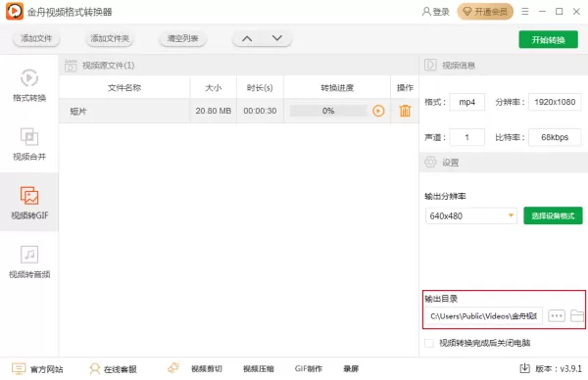This screenshot has width=588, height=380.
Task: Click the 1920x1080 resolution field
Action: (555, 102)
